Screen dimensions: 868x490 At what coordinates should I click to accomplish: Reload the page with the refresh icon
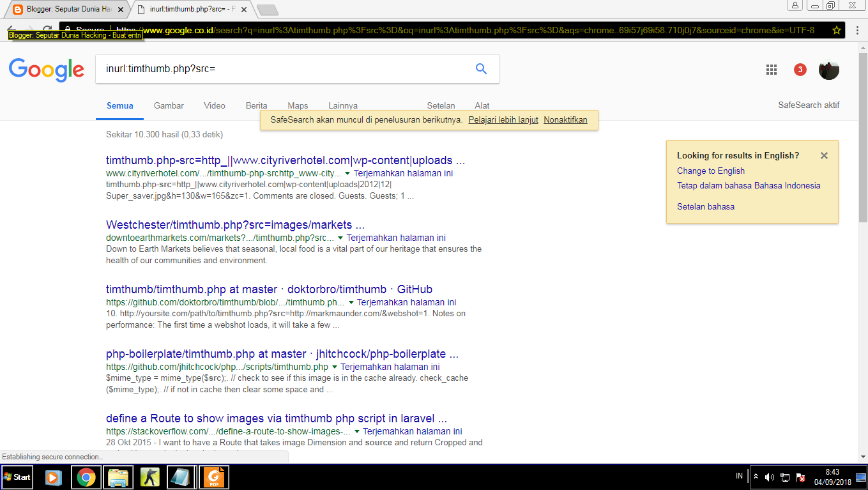tap(47, 30)
